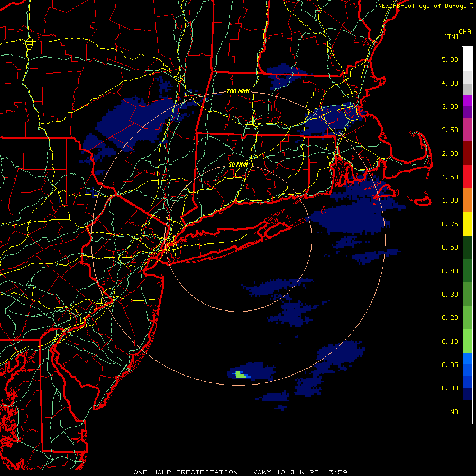Click the "ND" legend label
Viewport: 476px width, 476px height.
454,412
